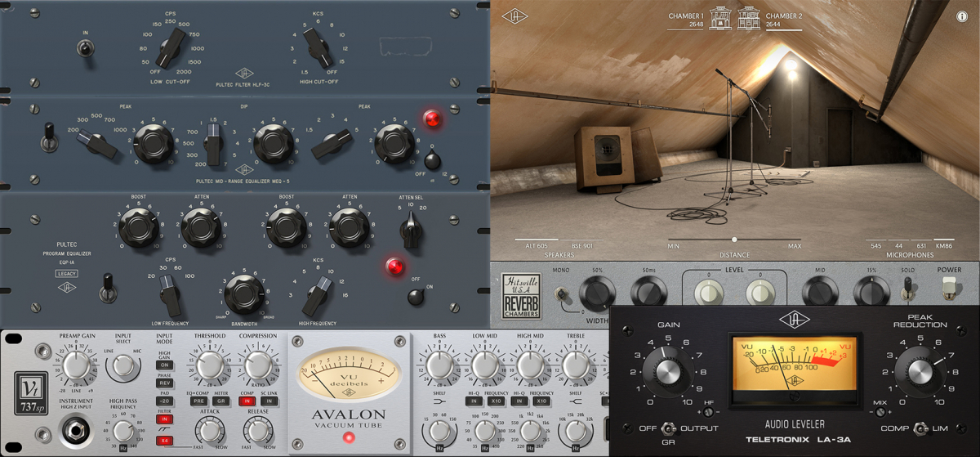The width and height of the screenshot is (980, 457).
Task: Click the Avalon METER GR button
Action: [x=222, y=401]
